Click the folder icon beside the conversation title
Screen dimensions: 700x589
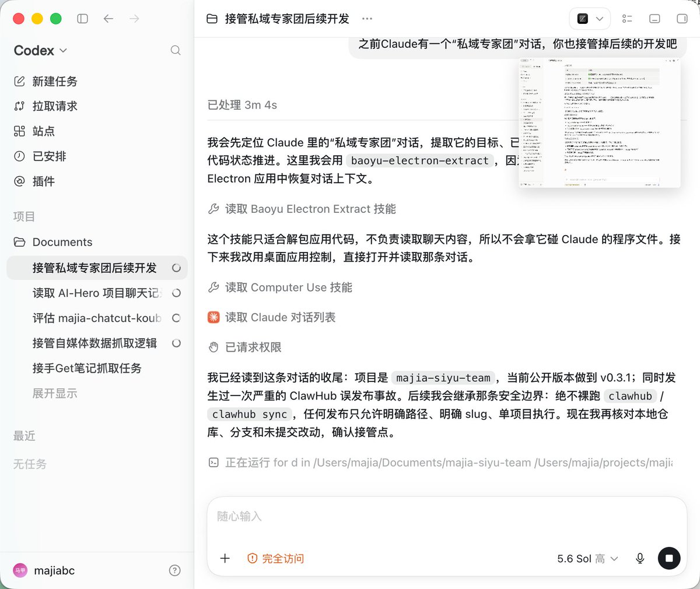coord(212,19)
